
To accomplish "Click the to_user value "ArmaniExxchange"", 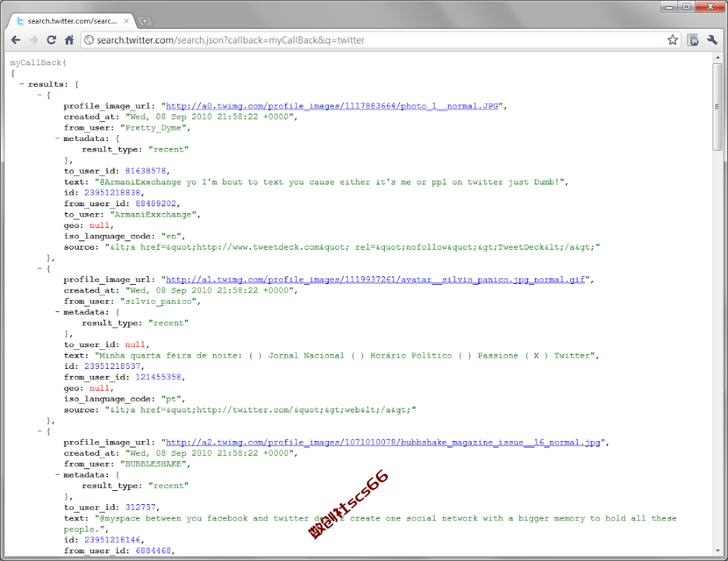I will click(153, 215).
